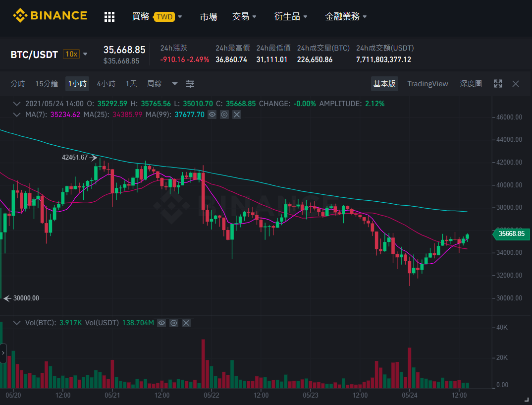
Task: Open the apps grid menu icon
Action: click(x=109, y=17)
